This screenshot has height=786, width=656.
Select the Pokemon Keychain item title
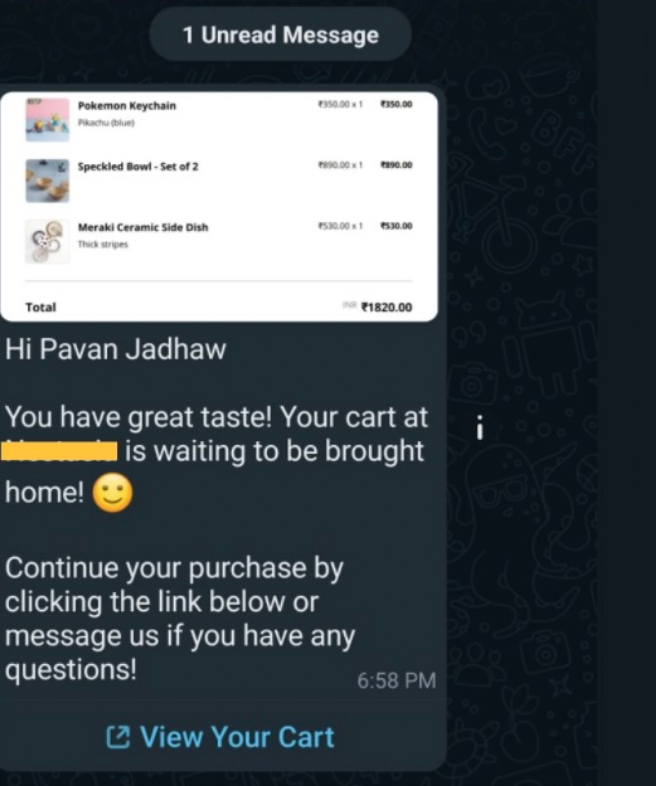[x=127, y=106]
